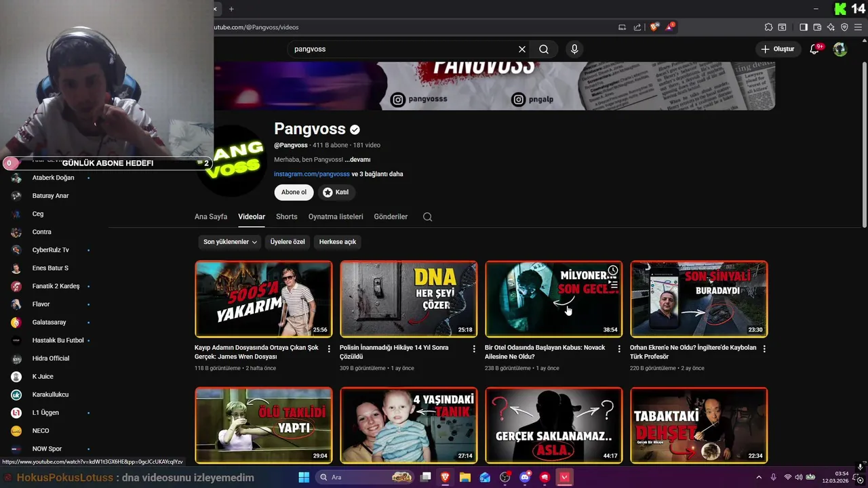Image resolution: width=868 pixels, height=488 pixels.
Task: Click browser address bar URL
Action: (256, 27)
